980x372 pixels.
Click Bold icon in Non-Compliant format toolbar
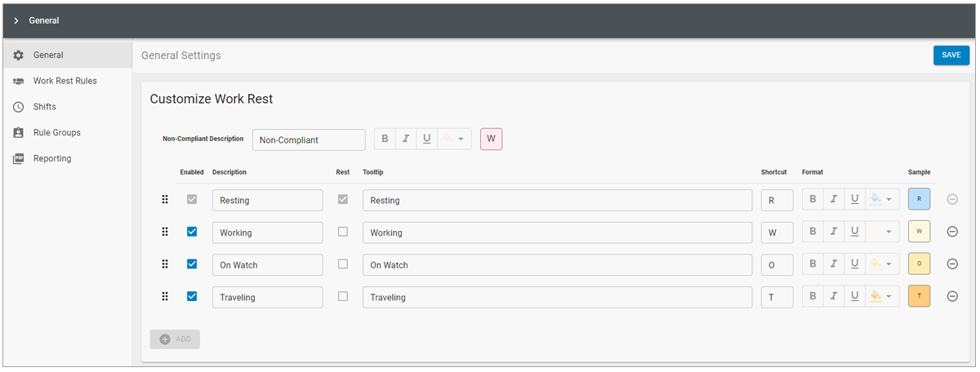point(385,139)
